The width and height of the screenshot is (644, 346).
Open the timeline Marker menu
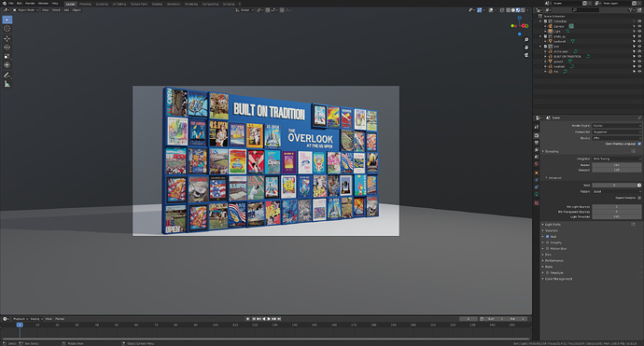[60, 319]
